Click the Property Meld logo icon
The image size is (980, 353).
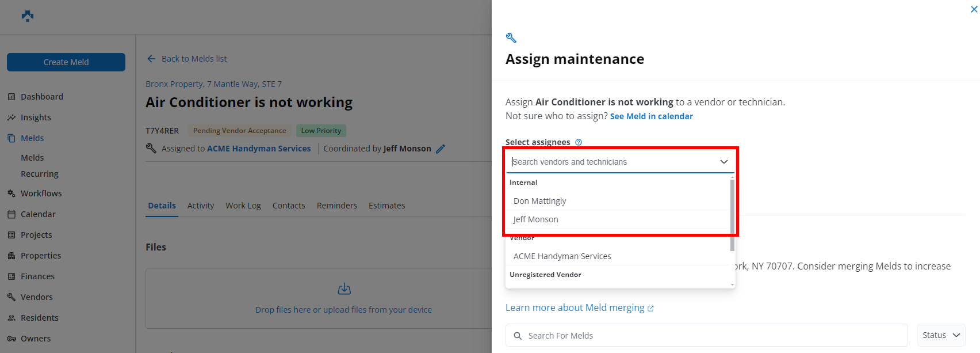click(x=28, y=16)
